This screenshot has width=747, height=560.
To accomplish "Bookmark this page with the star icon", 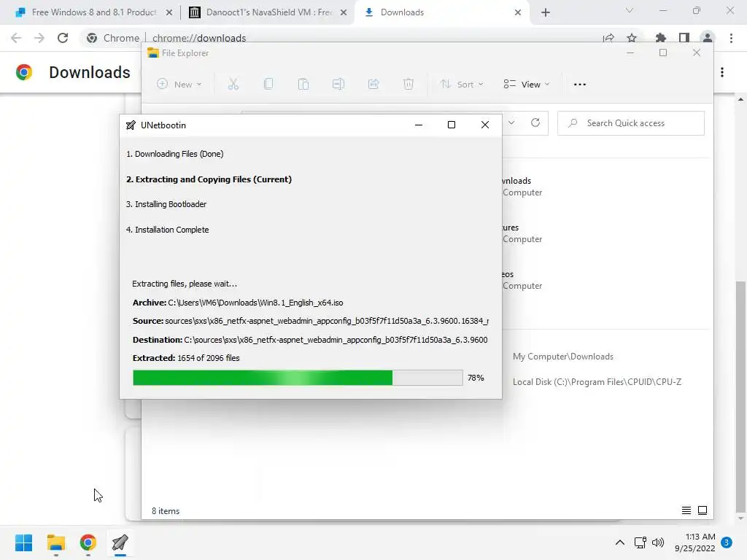I will pos(632,38).
